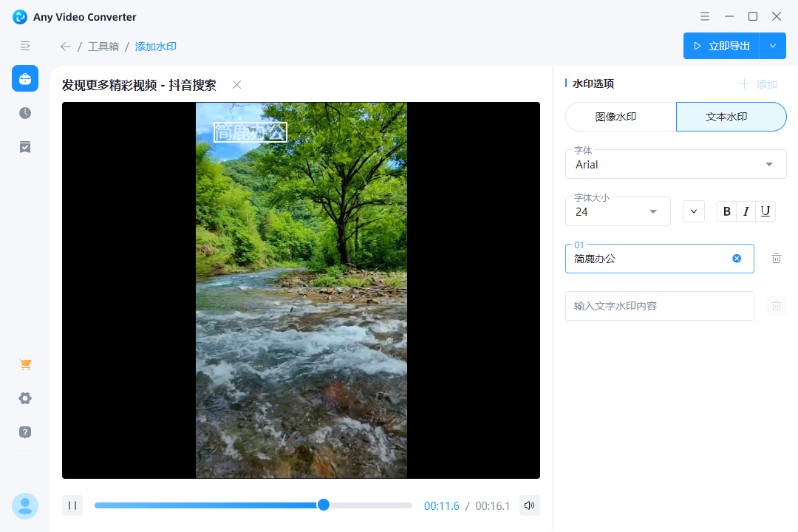The image size is (798, 532).
Task: Toggle bold formatting for watermark text
Action: (x=726, y=211)
